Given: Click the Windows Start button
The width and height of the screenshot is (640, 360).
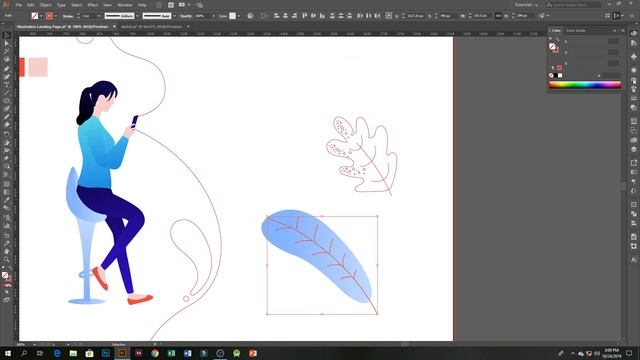Looking at the screenshot, I should point(8,353).
